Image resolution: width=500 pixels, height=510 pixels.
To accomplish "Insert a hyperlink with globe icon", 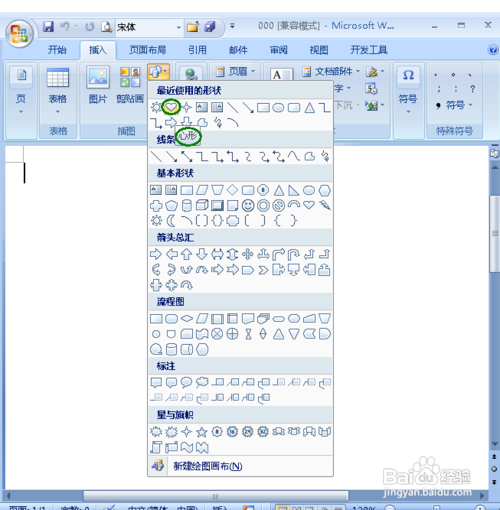I will [191, 74].
